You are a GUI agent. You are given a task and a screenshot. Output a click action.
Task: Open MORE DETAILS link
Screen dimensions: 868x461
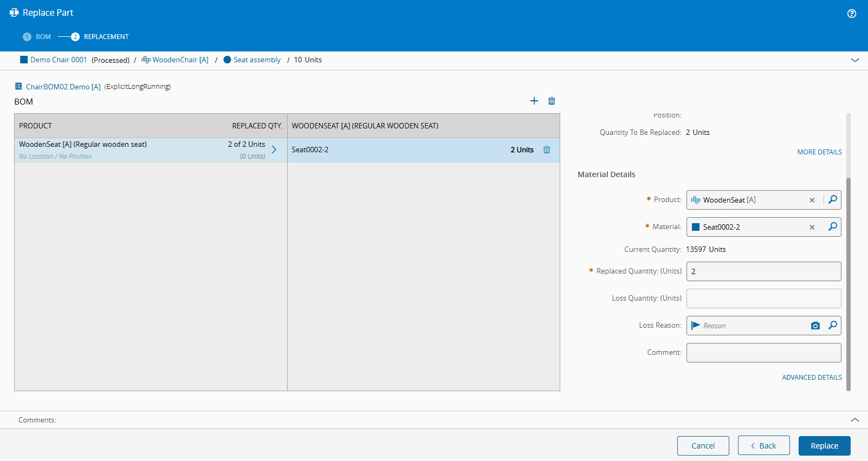point(819,152)
